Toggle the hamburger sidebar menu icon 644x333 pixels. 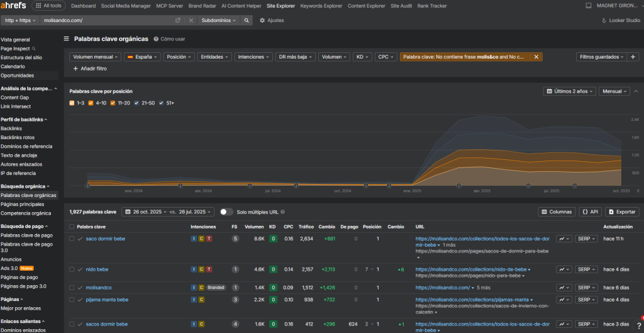67,38
